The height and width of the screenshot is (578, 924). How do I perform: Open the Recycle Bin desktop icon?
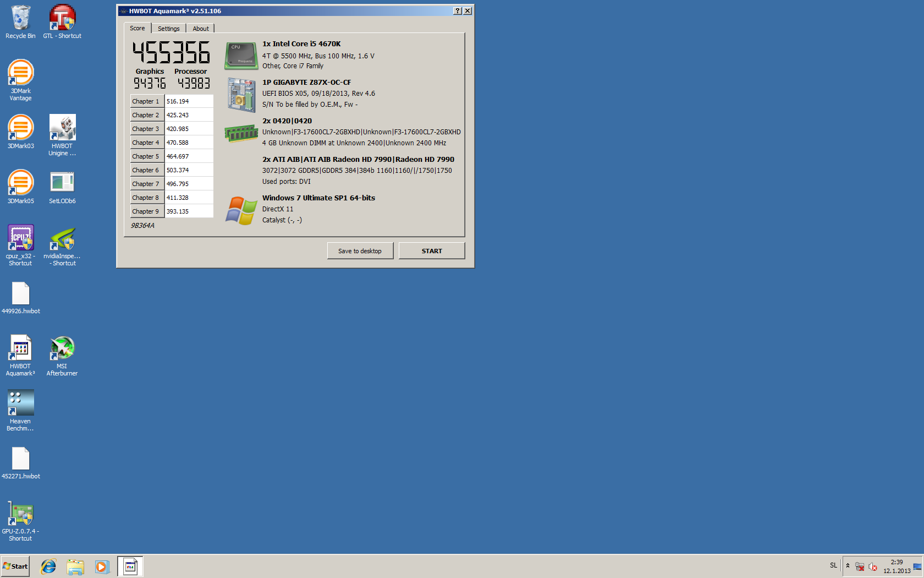tap(20, 22)
